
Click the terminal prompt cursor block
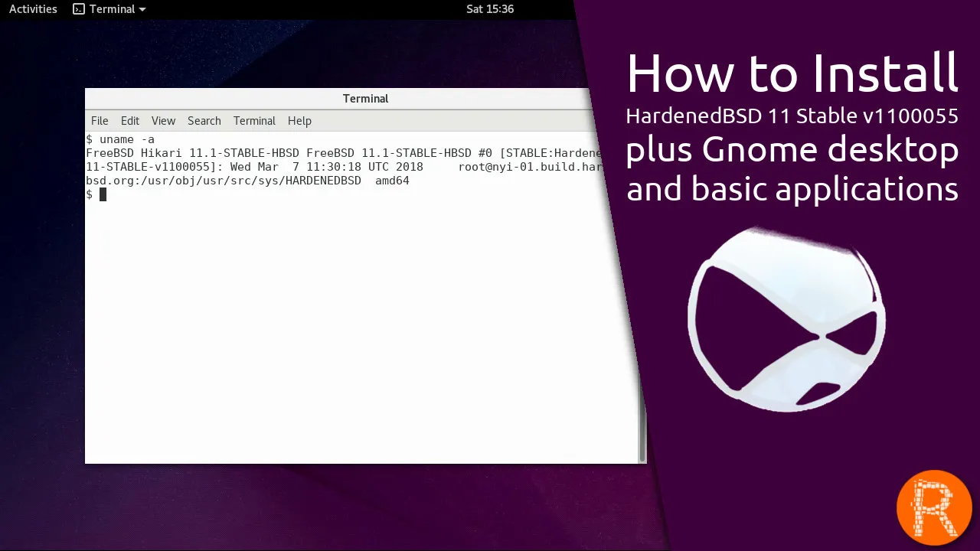point(103,194)
